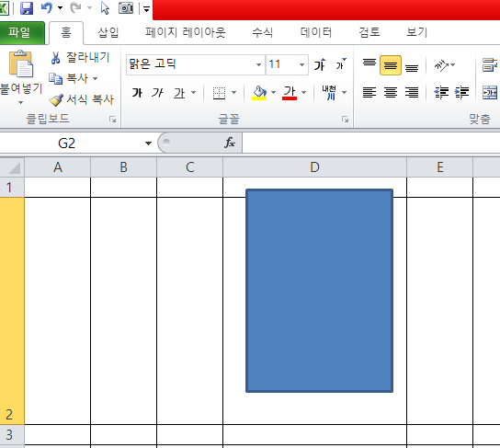The image size is (500, 448).
Task: Select column D header
Action: pyautogui.click(x=314, y=167)
